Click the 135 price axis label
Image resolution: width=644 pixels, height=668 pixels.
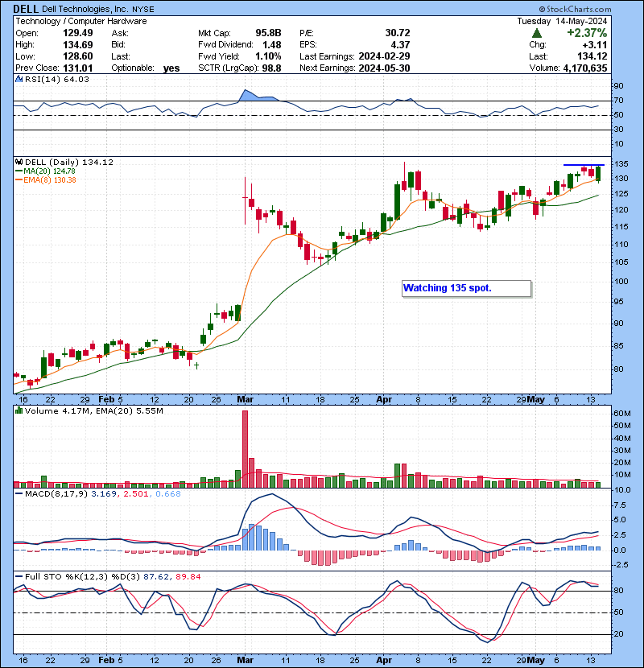tap(621, 164)
